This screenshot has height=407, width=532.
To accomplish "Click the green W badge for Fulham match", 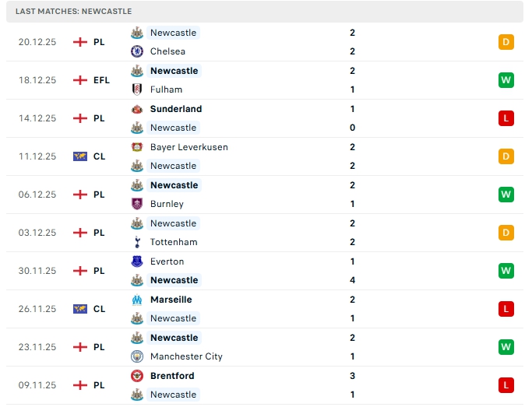I will coord(506,80).
